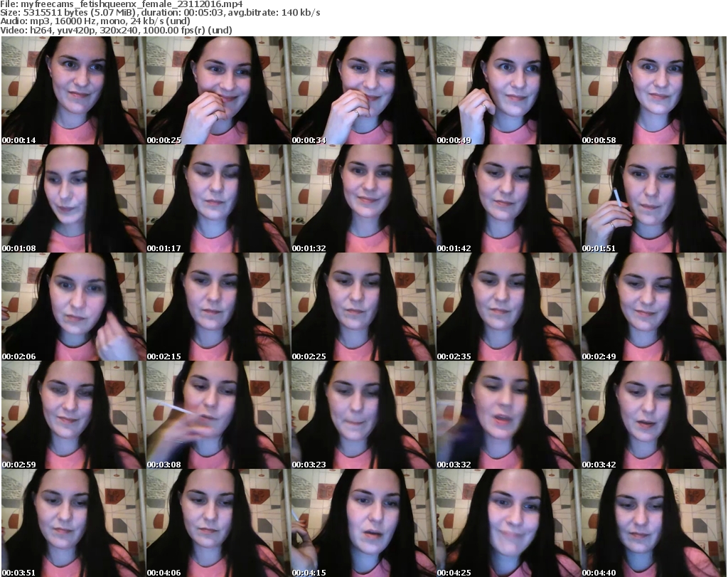
Task: Select the thumbnail stamped 00:00:34
Action: (x=363, y=90)
